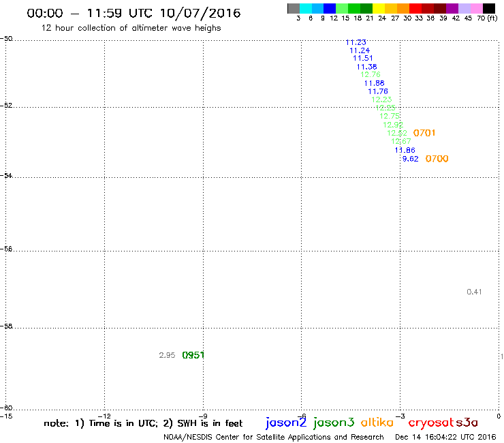
Task: Select wave height value 11.24
Action: pos(360,50)
